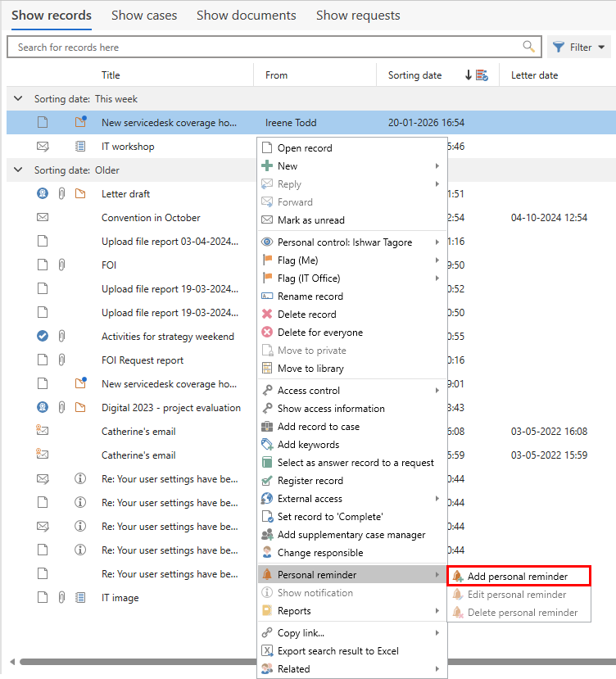Image resolution: width=616 pixels, height=679 pixels.
Task: Sort by From column header
Action: [276, 75]
